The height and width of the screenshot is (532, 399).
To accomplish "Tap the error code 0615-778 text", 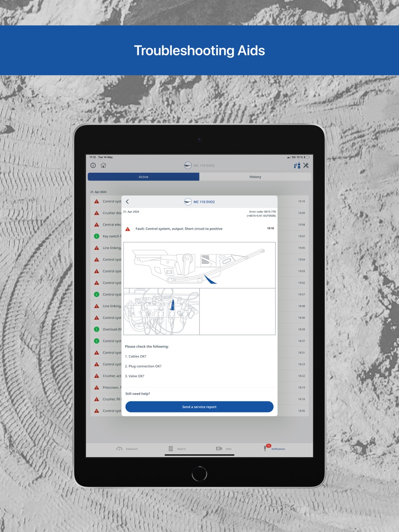I will pyautogui.click(x=262, y=212).
